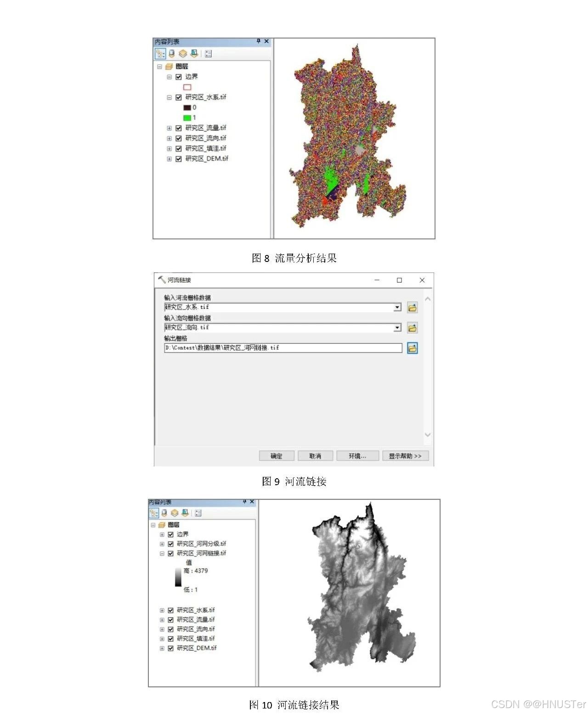Select List By Visibility in Figure 8 panel
Image resolution: width=588 pixels, height=714 pixels.
pos(183,54)
